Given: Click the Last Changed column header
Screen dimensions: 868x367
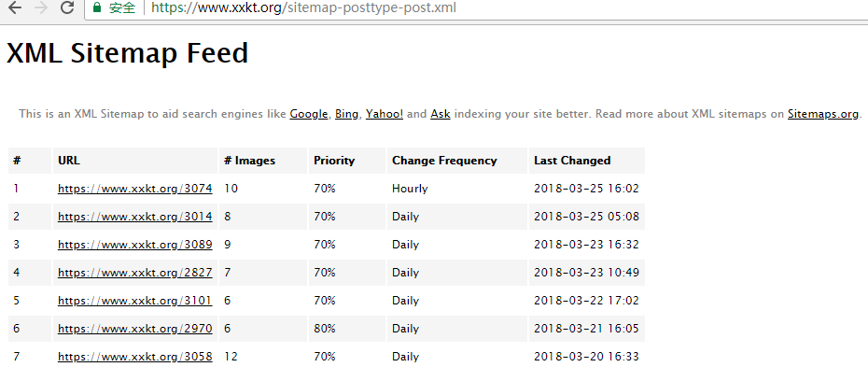Looking at the screenshot, I should pyautogui.click(x=572, y=161).
